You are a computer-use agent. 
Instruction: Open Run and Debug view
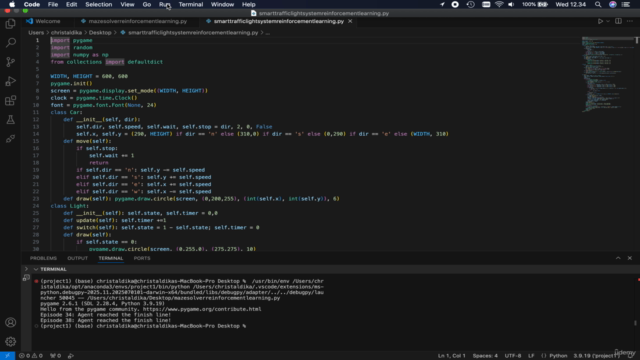[x=11, y=81]
